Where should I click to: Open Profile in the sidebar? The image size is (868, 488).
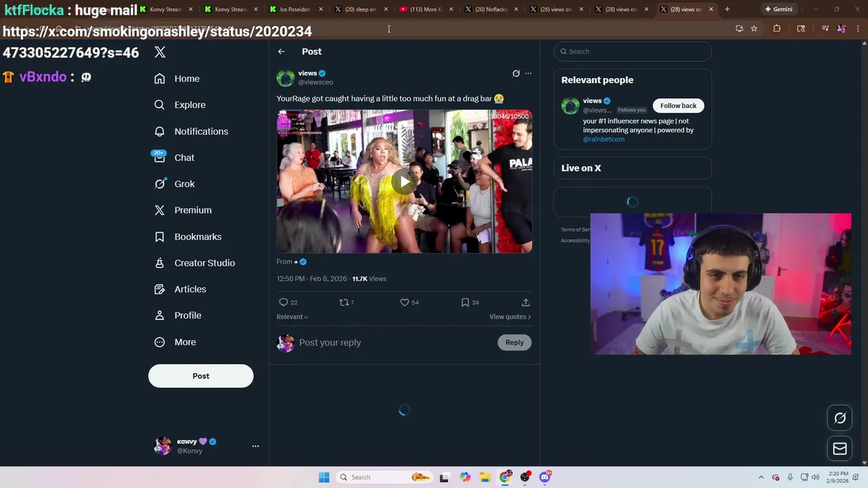tap(178, 315)
